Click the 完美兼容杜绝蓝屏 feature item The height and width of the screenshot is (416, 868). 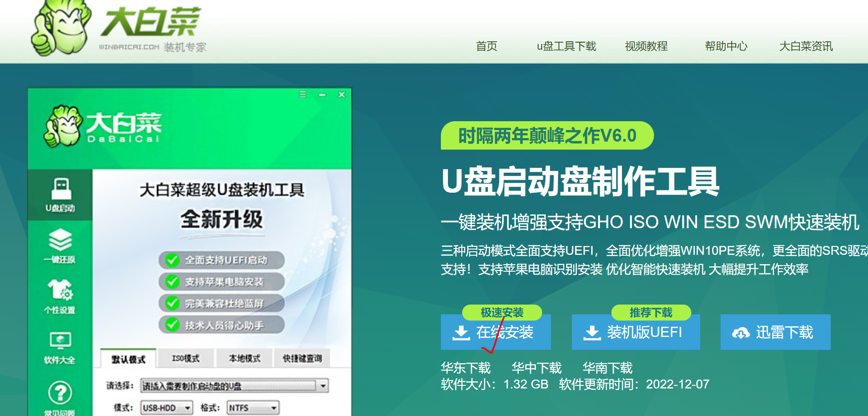point(222,303)
